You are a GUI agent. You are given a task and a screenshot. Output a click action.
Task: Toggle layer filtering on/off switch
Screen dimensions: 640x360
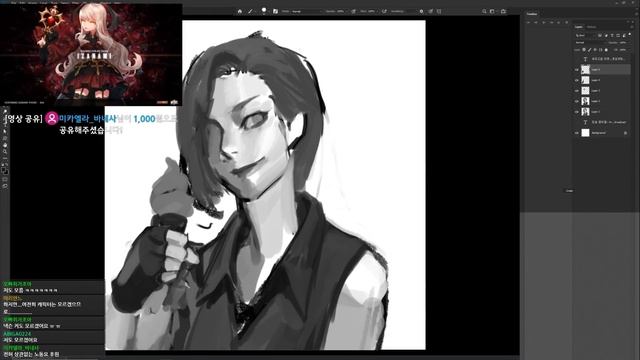point(630,34)
